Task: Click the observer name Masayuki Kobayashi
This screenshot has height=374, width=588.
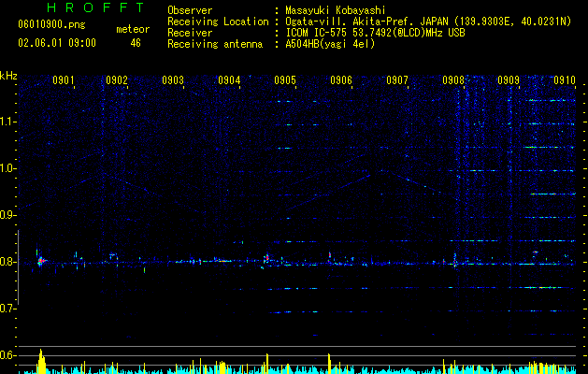Action: (336, 10)
